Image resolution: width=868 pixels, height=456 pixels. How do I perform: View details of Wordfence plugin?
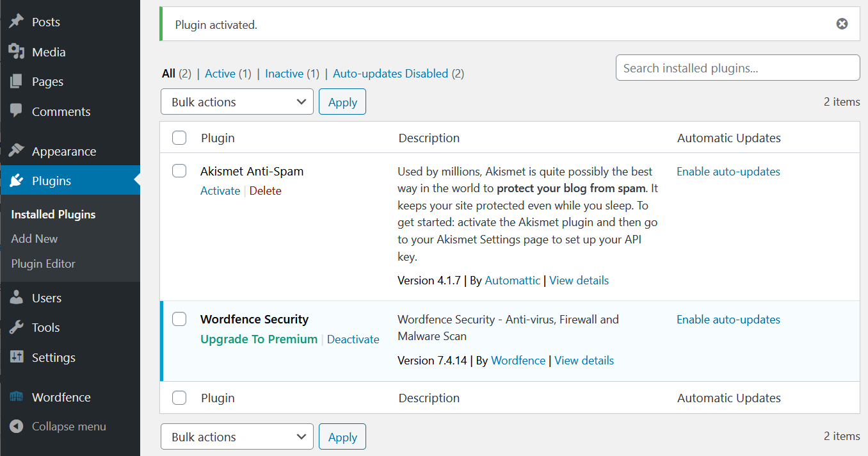click(584, 361)
